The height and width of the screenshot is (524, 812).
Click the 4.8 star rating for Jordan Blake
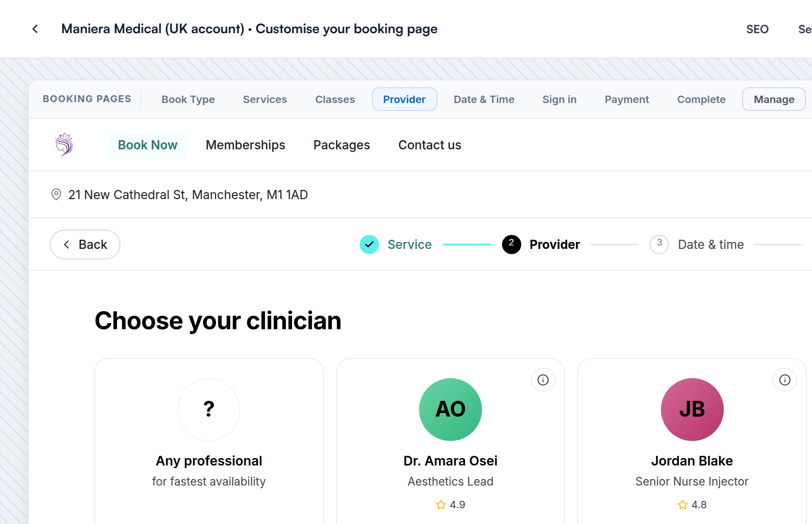692,505
